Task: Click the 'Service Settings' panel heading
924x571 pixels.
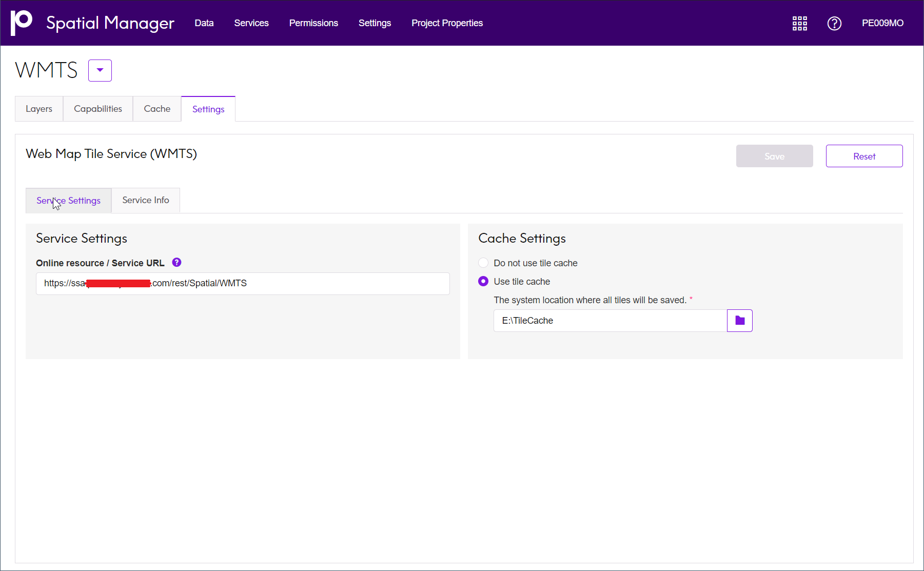Action: 82,239
